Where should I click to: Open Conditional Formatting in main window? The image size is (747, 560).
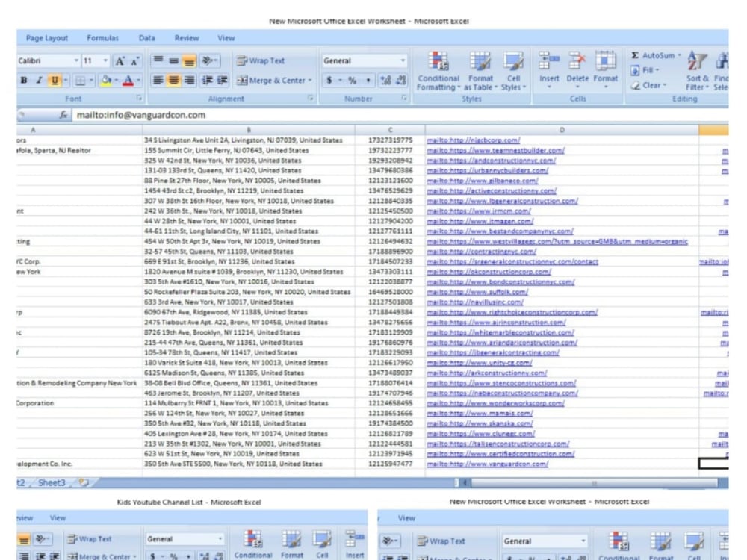click(x=438, y=72)
